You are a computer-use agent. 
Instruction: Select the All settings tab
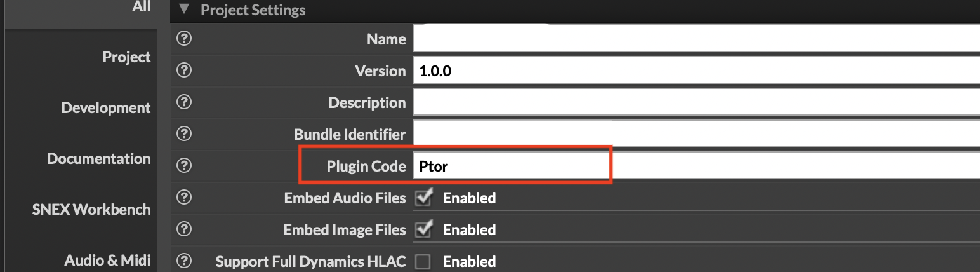click(x=142, y=7)
